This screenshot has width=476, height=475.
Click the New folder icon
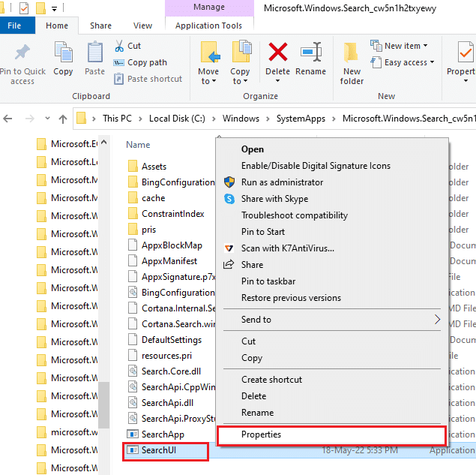pos(351,53)
